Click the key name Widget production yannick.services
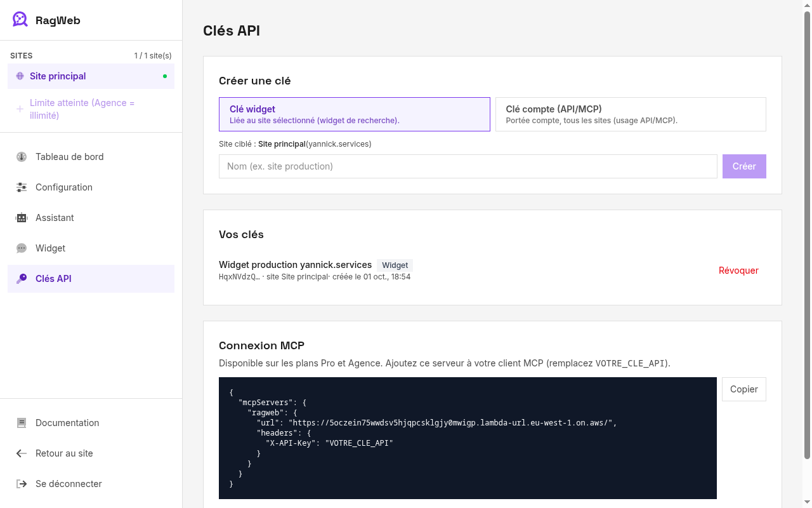This screenshot has width=812, height=508. point(295,265)
